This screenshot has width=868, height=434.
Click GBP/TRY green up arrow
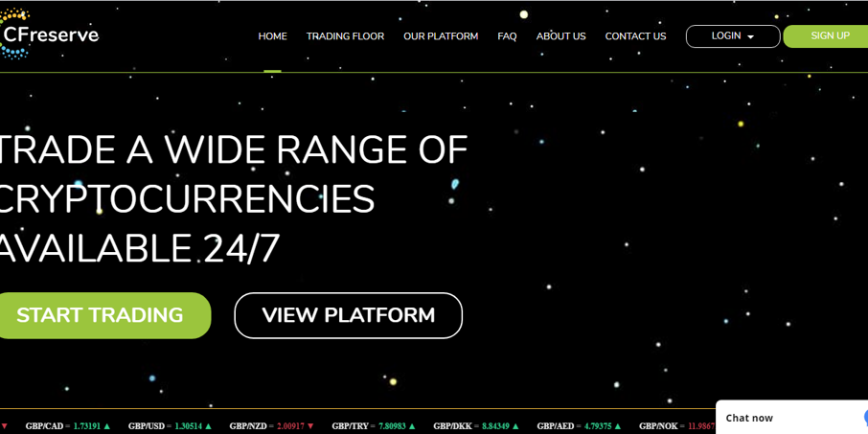coord(412,426)
